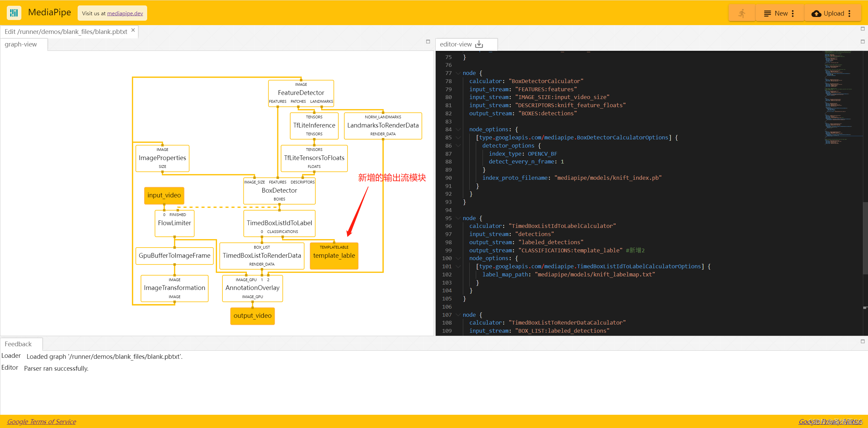Click the running figure run-graph icon
Viewport: 868px width, 428px height.
point(742,13)
